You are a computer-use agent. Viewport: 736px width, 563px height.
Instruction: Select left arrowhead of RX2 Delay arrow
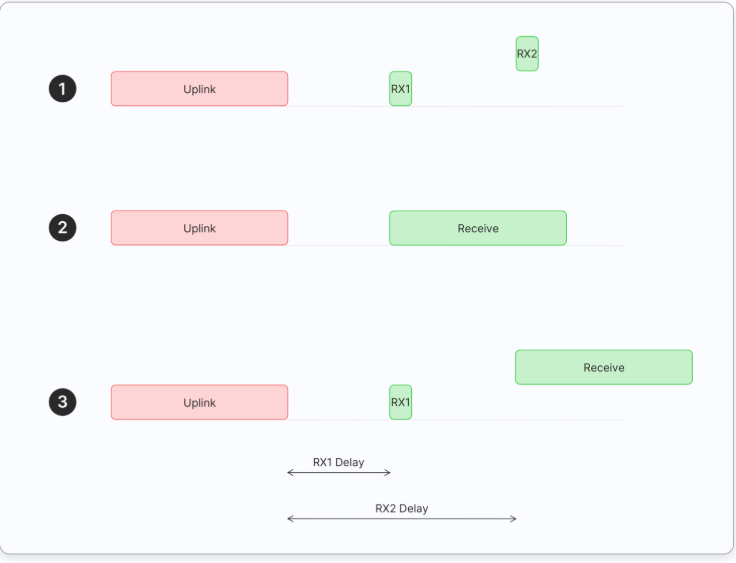(290, 518)
